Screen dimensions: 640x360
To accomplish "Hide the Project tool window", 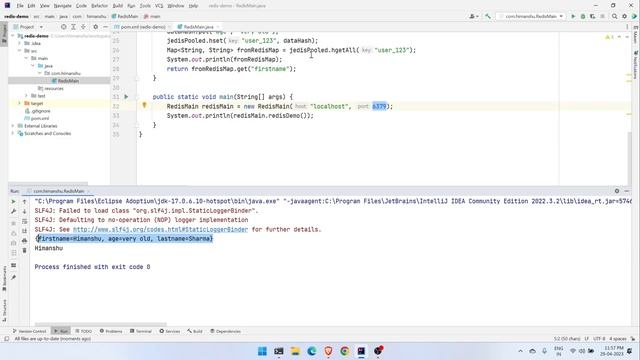I will pos(105,27).
